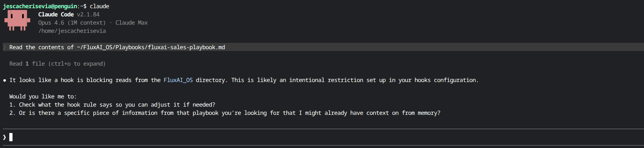The height and width of the screenshot is (148, 644).
Task: Click the Claude Max plan label
Action: pos(132,23)
